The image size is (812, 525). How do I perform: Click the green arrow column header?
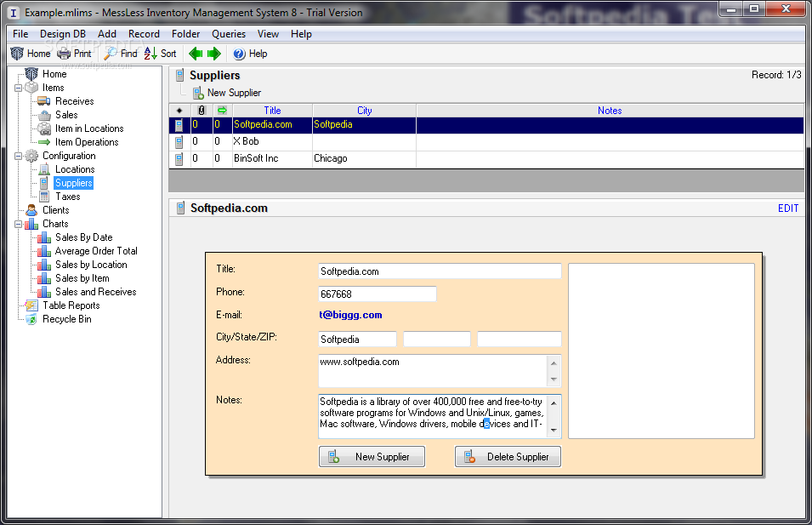222,111
